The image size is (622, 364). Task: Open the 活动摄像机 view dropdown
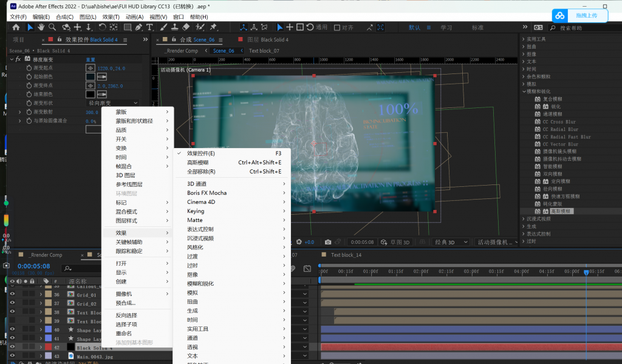tap(497, 242)
